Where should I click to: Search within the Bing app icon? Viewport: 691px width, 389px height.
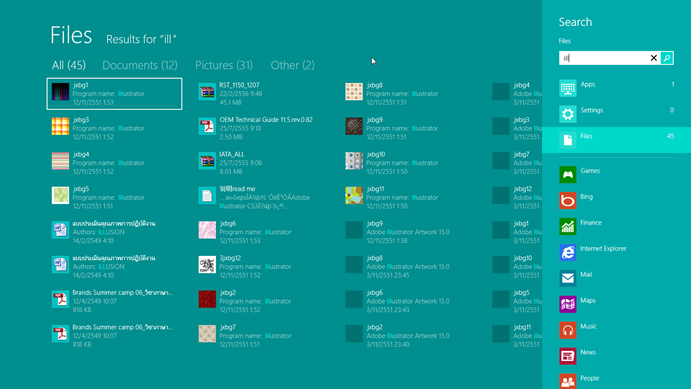[568, 200]
